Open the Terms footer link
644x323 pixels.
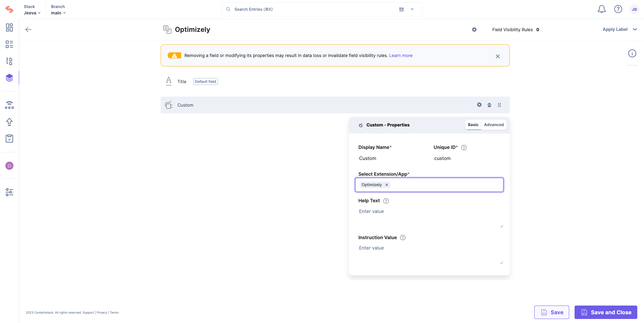tap(114, 313)
